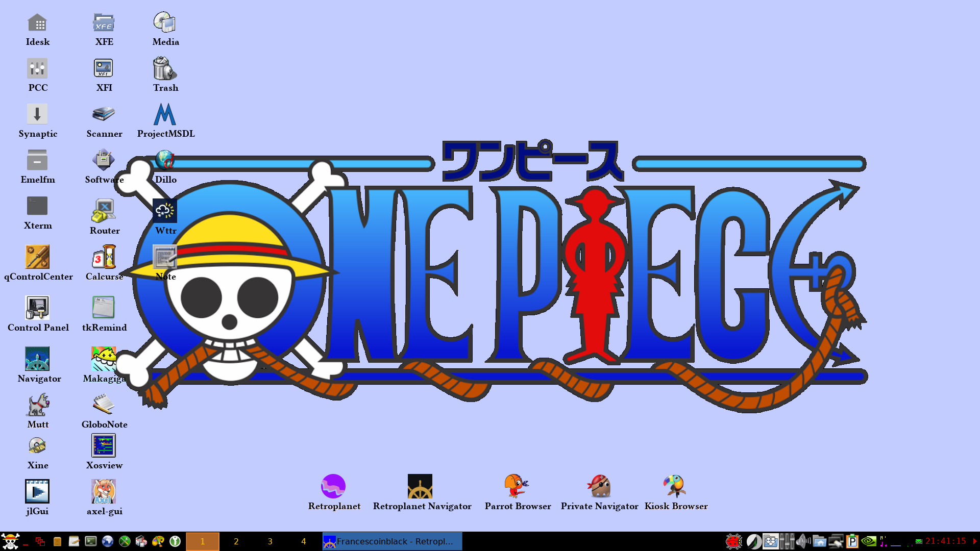Open jlGui audio player icon

coord(37,491)
